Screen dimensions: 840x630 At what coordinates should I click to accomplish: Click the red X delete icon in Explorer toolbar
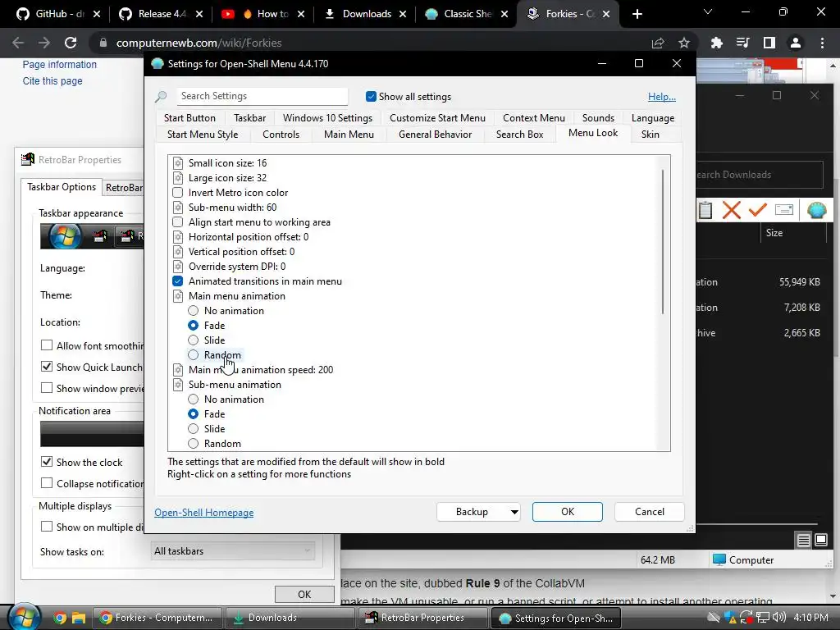[731, 210]
